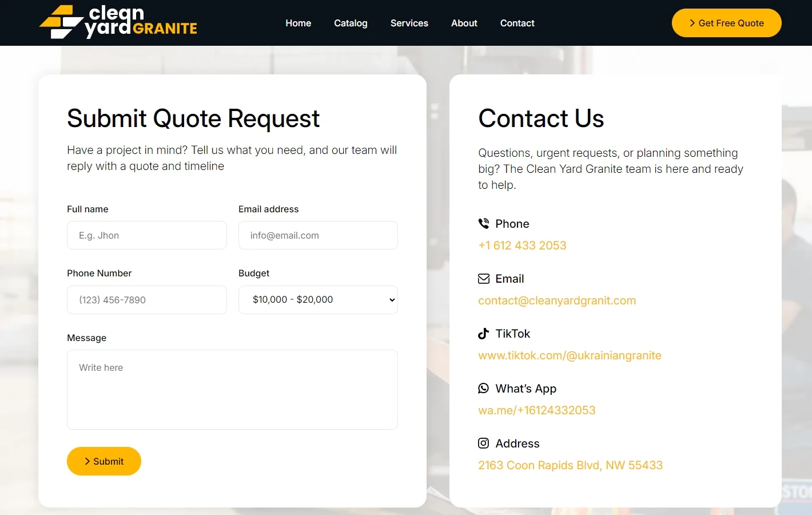Click the Full name label
The width and height of the screenshot is (812, 515).
[x=87, y=209]
